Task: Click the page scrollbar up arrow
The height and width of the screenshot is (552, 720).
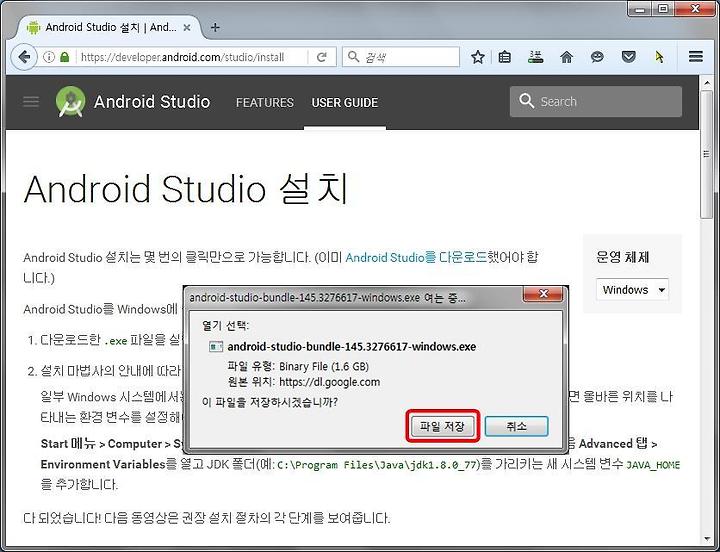Action: point(707,83)
